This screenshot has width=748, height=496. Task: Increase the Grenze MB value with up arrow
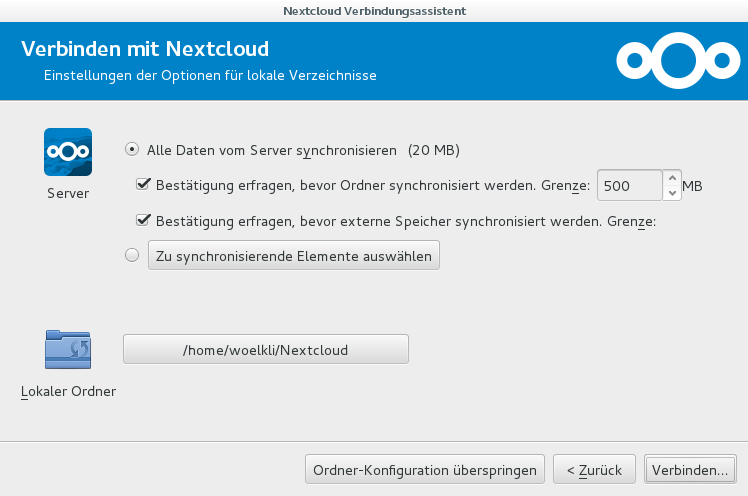tap(672, 178)
